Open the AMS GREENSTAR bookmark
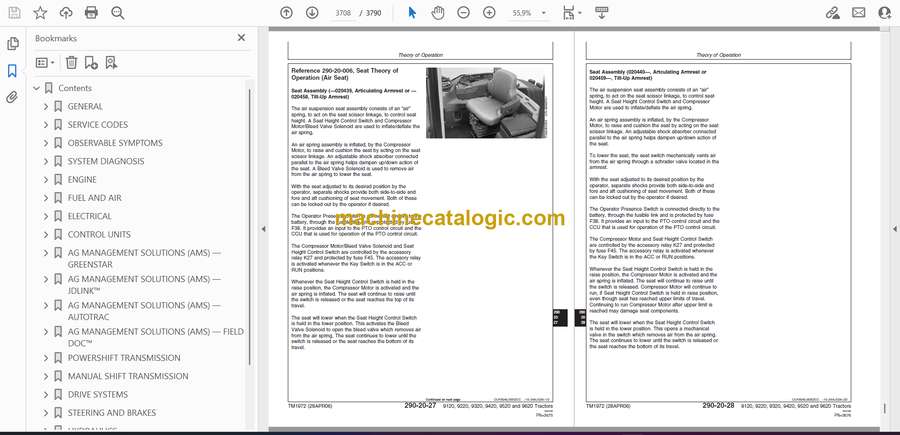The image size is (900, 435). click(x=144, y=258)
